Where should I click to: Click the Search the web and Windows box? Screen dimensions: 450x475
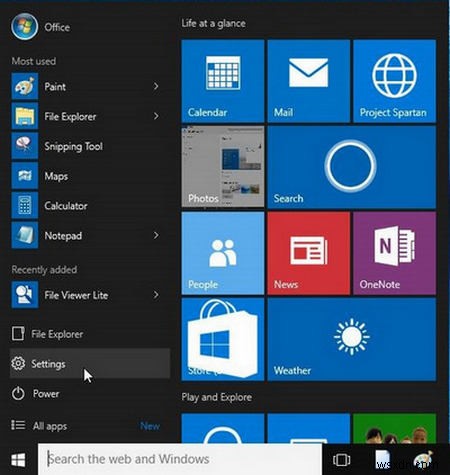tap(180, 459)
